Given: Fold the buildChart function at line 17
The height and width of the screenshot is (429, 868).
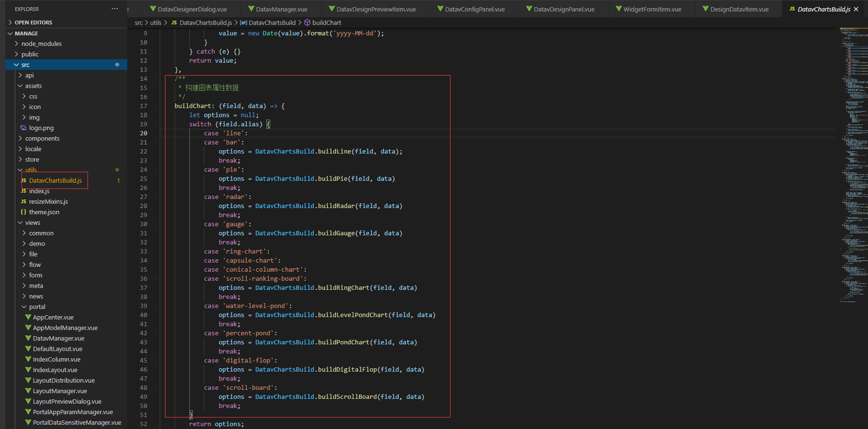Looking at the screenshot, I should [x=154, y=106].
